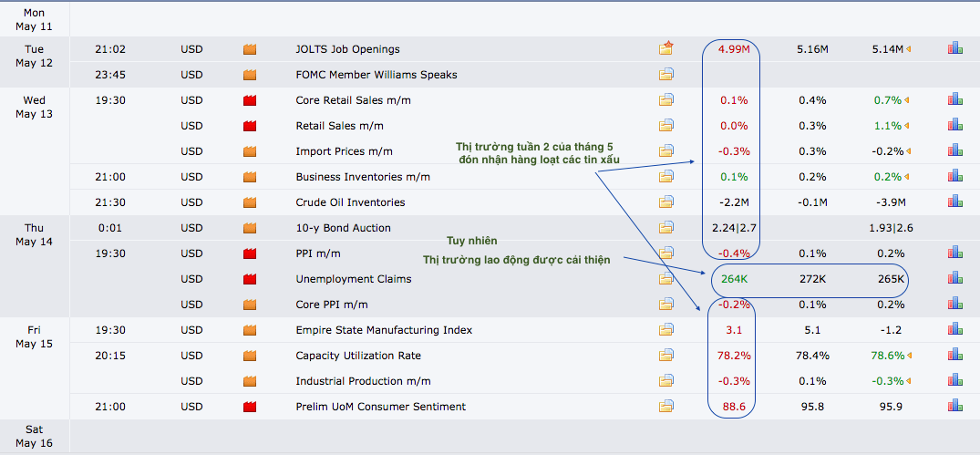Show graph for Prelim UoM Consumer Sentiment
980x455 pixels.
[x=954, y=407]
